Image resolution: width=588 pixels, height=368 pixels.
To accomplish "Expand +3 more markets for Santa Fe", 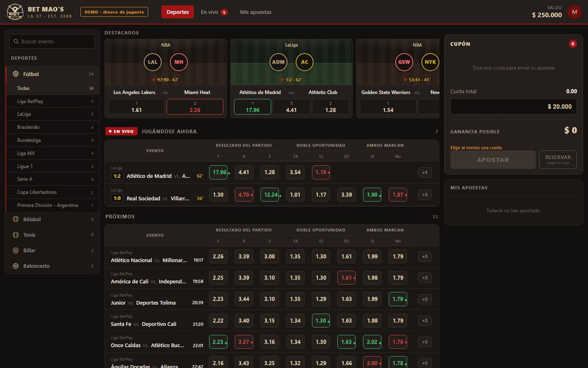I will tap(425, 320).
